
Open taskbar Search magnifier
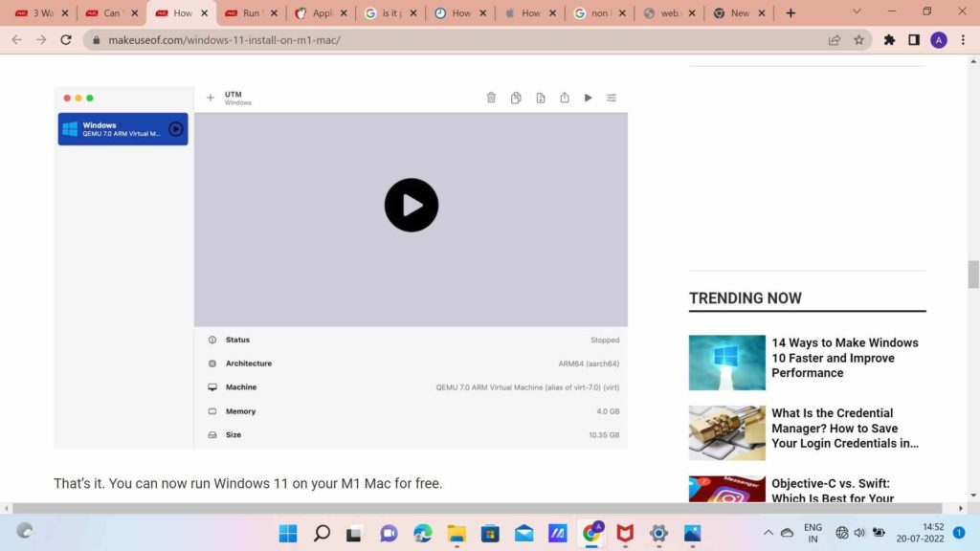point(322,533)
